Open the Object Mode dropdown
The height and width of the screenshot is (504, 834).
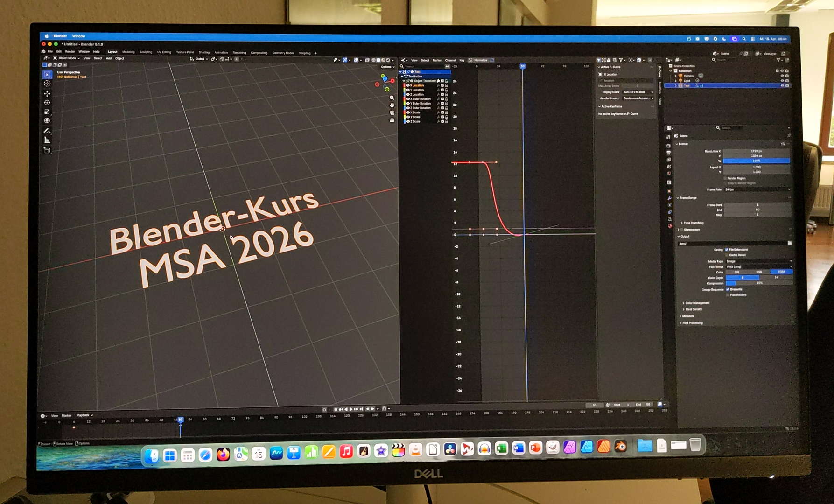point(67,58)
